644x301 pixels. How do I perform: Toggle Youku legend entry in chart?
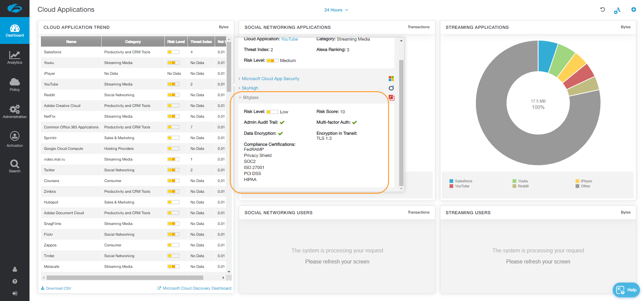pos(523,181)
